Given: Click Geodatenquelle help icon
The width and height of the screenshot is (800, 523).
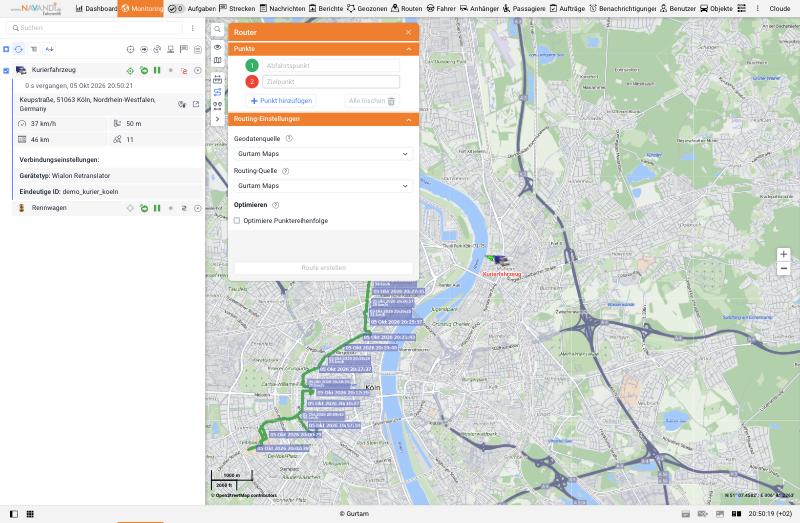Looking at the screenshot, I should pyautogui.click(x=289, y=138).
